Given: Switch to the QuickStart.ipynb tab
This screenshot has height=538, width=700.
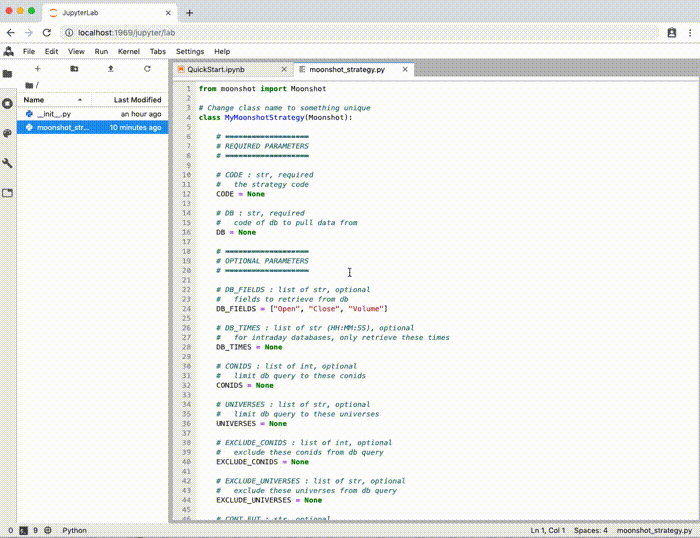Looking at the screenshot, I should click(216, 70).
